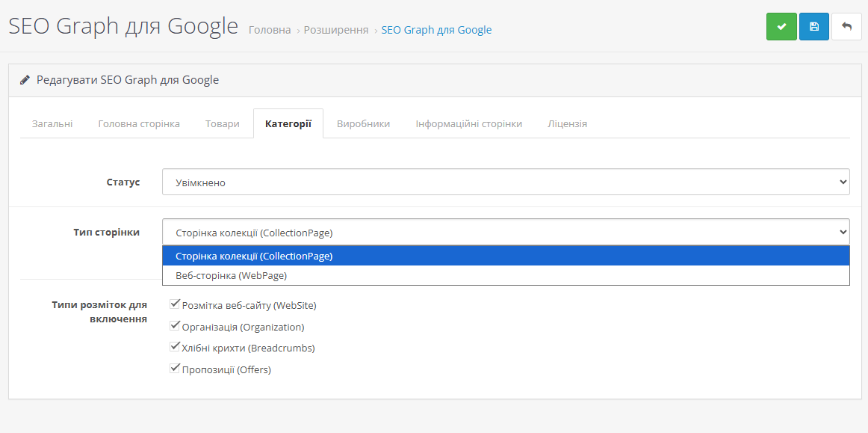This screenshot has height=433, width=868.
Task: Click the back arrow return button
Action: [846, 27]
